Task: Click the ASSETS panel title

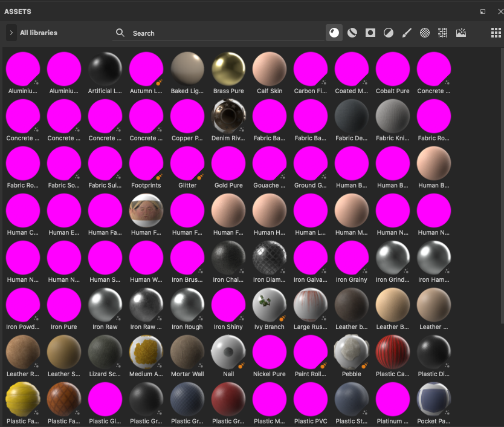Action: [x=18, y=11]
